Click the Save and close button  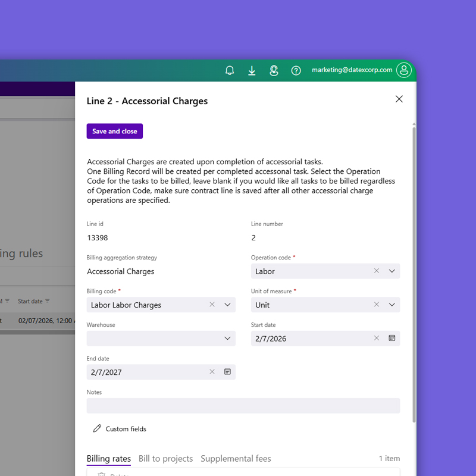pos(115,131)
